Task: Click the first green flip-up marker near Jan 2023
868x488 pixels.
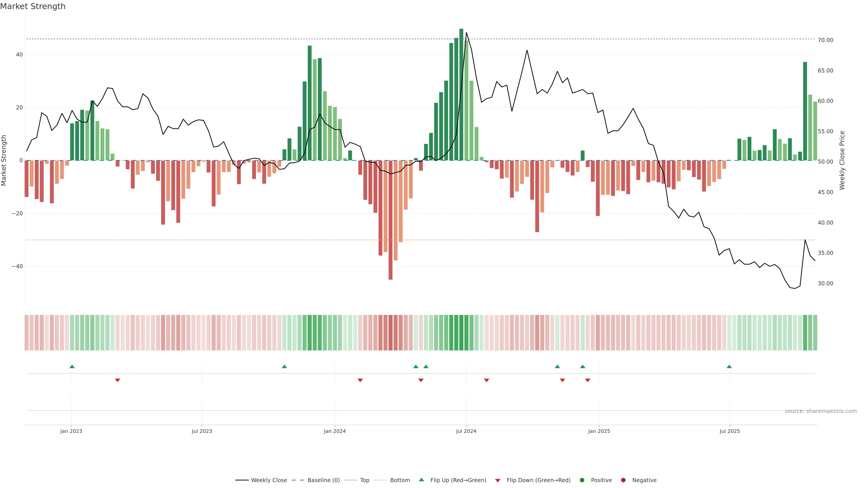Action: pos(72,366)
